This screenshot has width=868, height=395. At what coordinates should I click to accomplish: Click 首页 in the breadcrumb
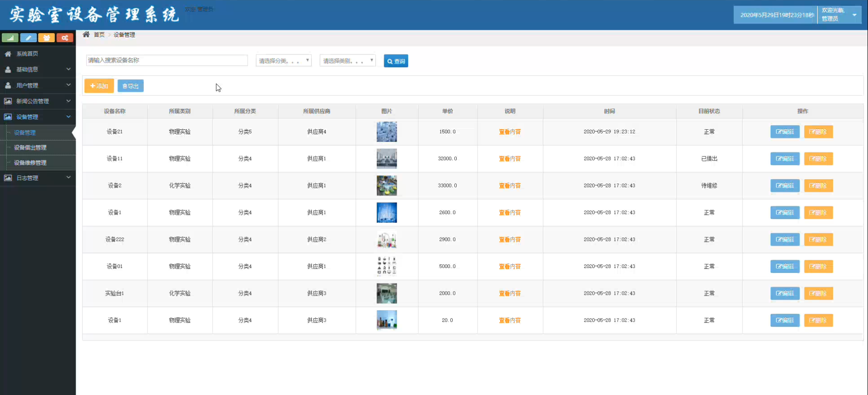(x=99, y=34)
